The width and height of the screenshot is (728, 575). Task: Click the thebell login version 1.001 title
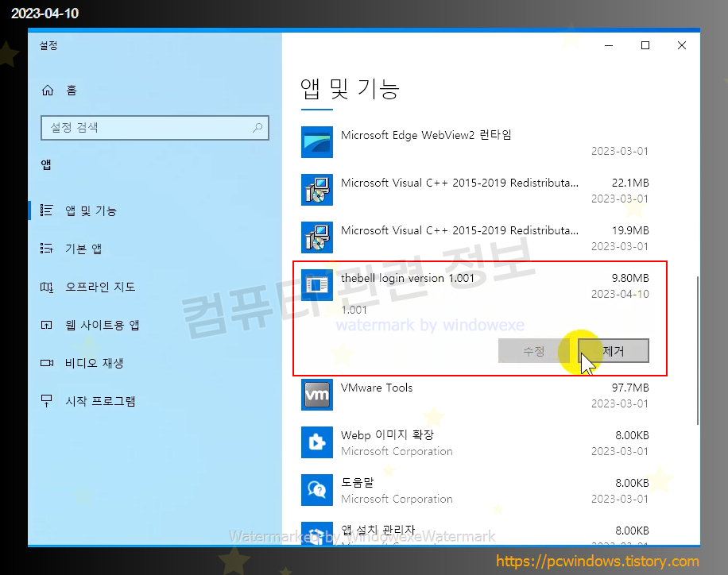pyautogui.click(x=408, y=278)
